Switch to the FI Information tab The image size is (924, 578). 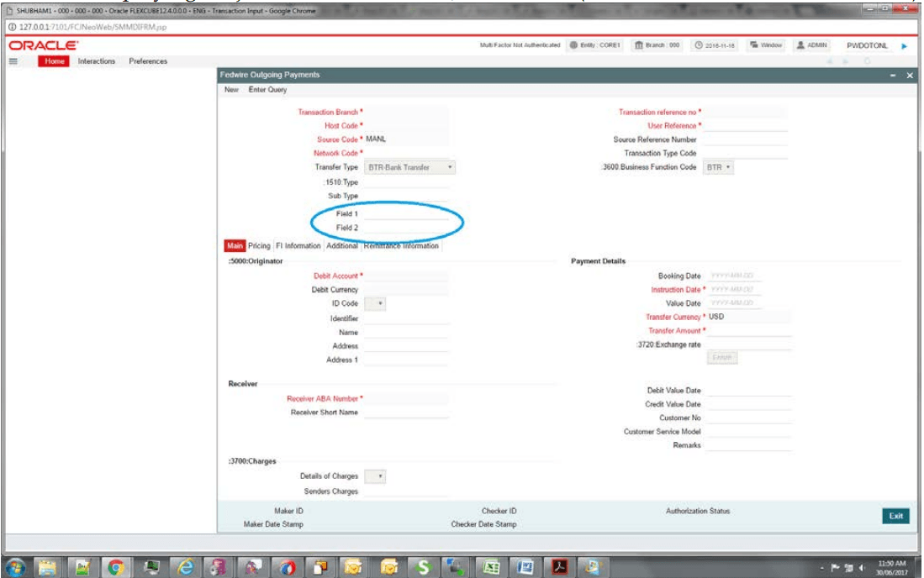tap(298, 246)
